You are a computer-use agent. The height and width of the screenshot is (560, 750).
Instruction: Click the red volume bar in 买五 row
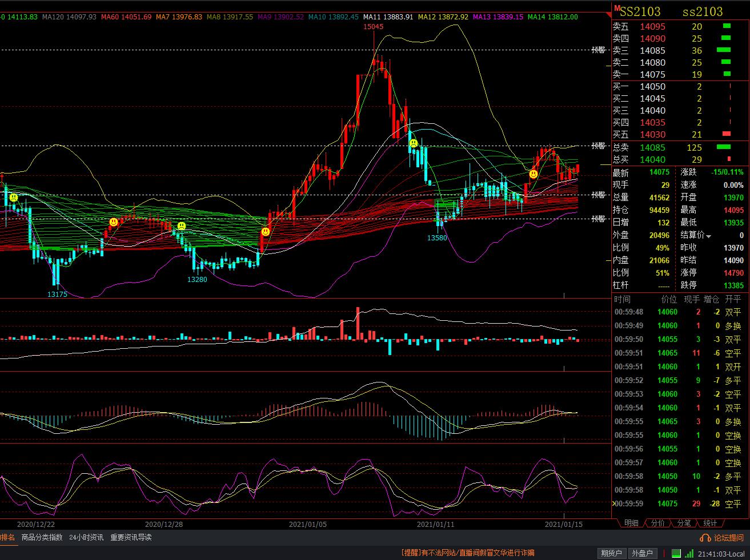(x=727, y=134)
